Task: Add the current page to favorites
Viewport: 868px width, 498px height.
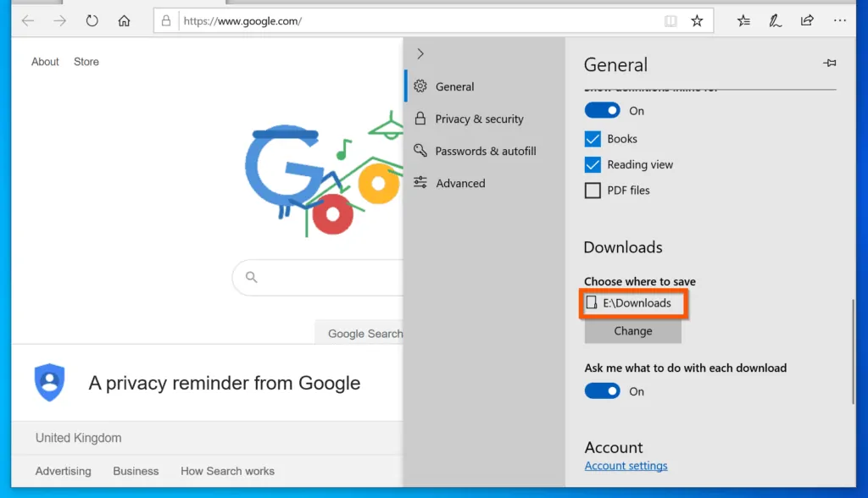Action: click(698, 20)
